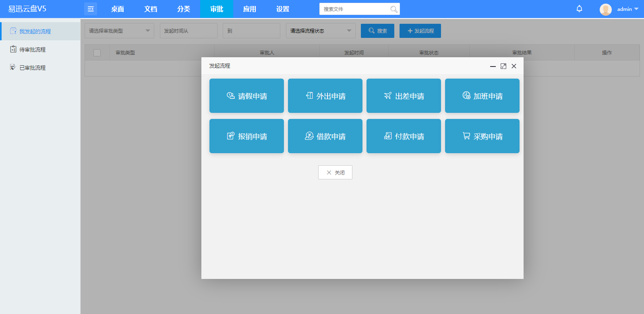Launch the purchase request (采购申请) tile
This screenshot has height=314, width=644.
coord(482,136)
